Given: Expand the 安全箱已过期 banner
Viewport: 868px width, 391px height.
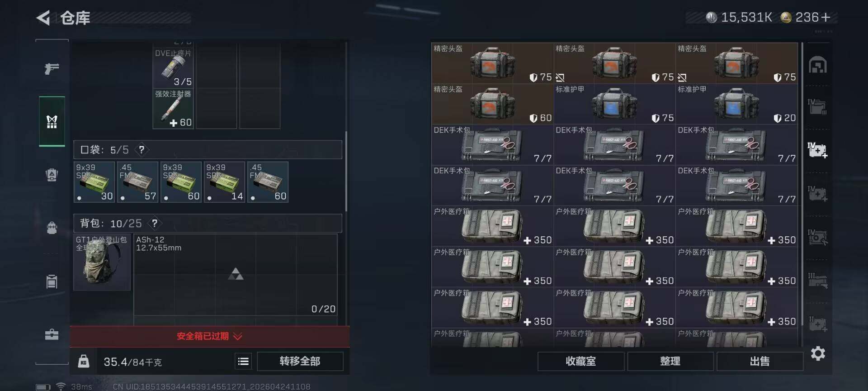Looking at the screenshot, I should point(210,336).
